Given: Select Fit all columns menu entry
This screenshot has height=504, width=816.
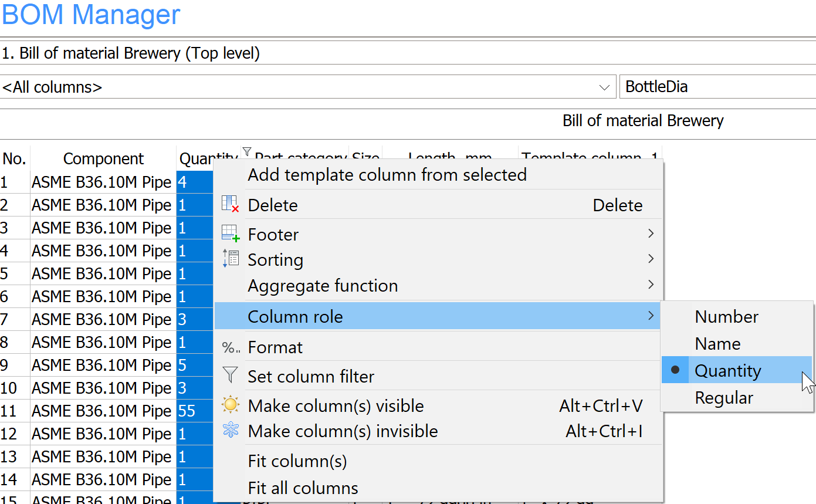Looking at the screenshot, I should coord(303,488).
